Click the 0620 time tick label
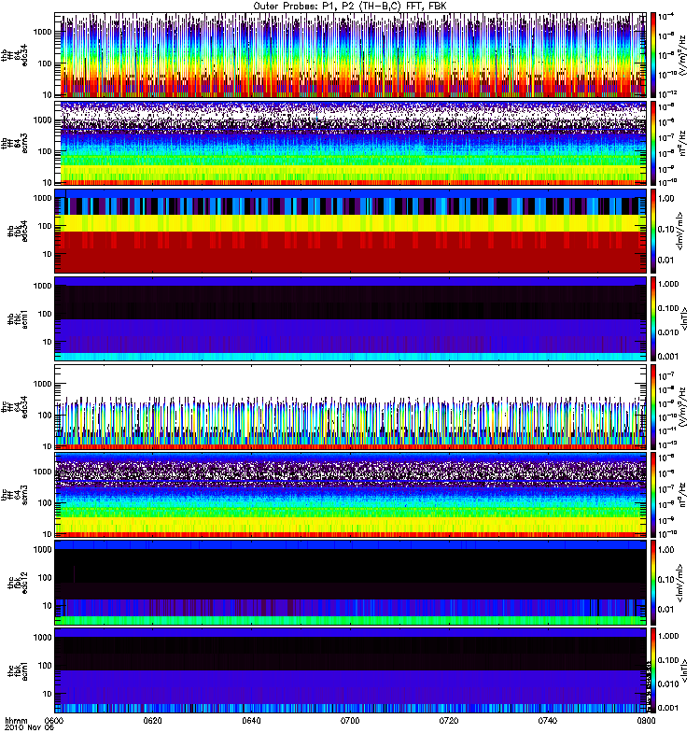700x747 pixels. click(153, 721)
